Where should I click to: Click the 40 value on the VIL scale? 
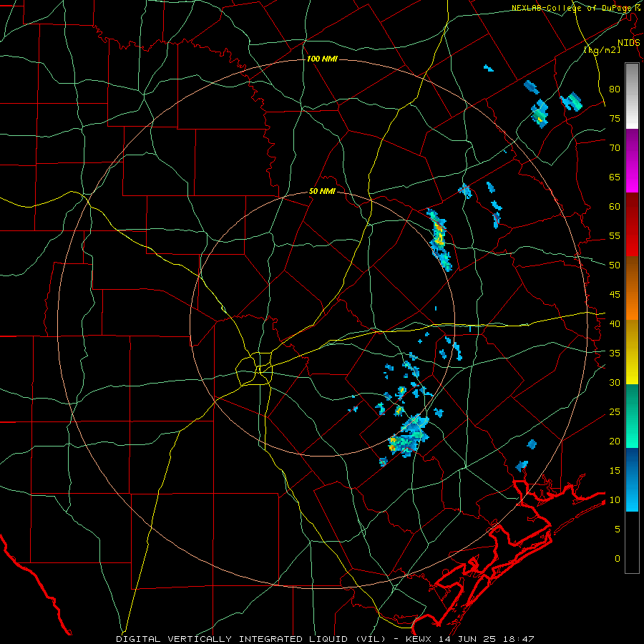[615, 324]
